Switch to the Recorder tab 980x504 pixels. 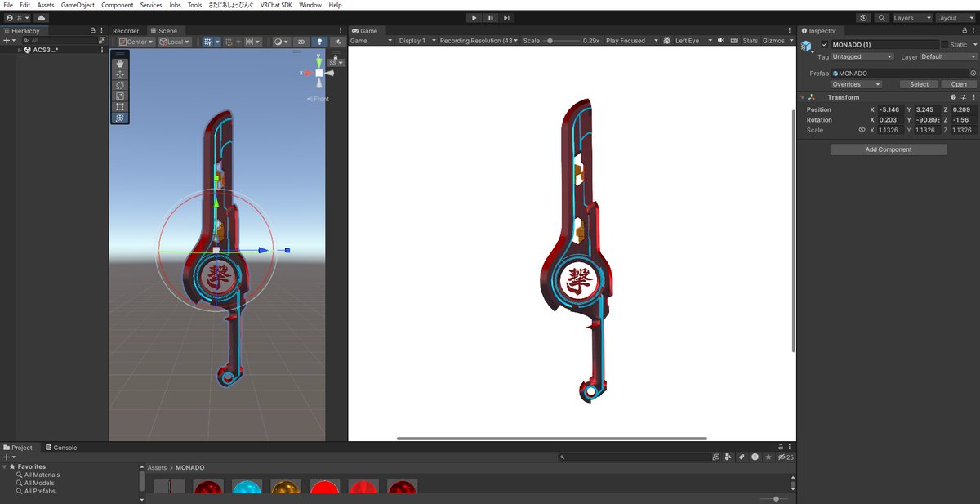point(126,31)
